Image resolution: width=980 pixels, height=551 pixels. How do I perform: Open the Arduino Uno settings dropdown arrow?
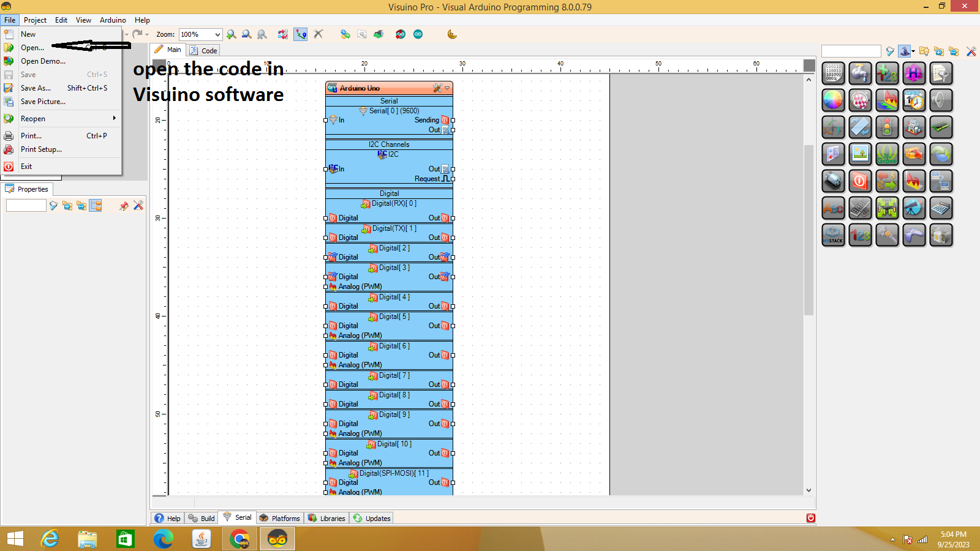click(x=447, y=88)
